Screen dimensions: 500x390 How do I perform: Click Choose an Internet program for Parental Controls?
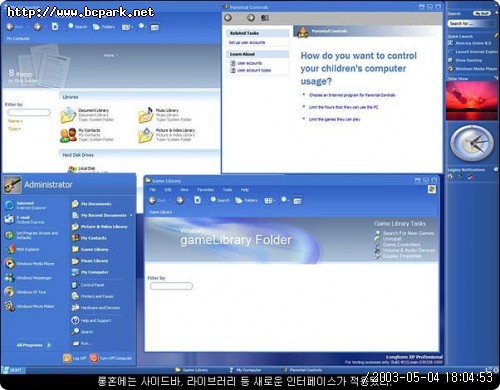(352, 95)
